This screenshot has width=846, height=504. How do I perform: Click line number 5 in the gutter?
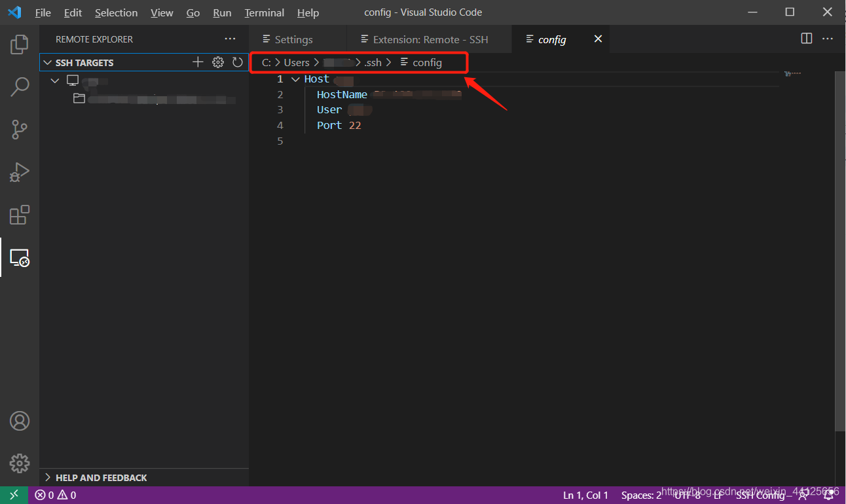coord(280,141)
